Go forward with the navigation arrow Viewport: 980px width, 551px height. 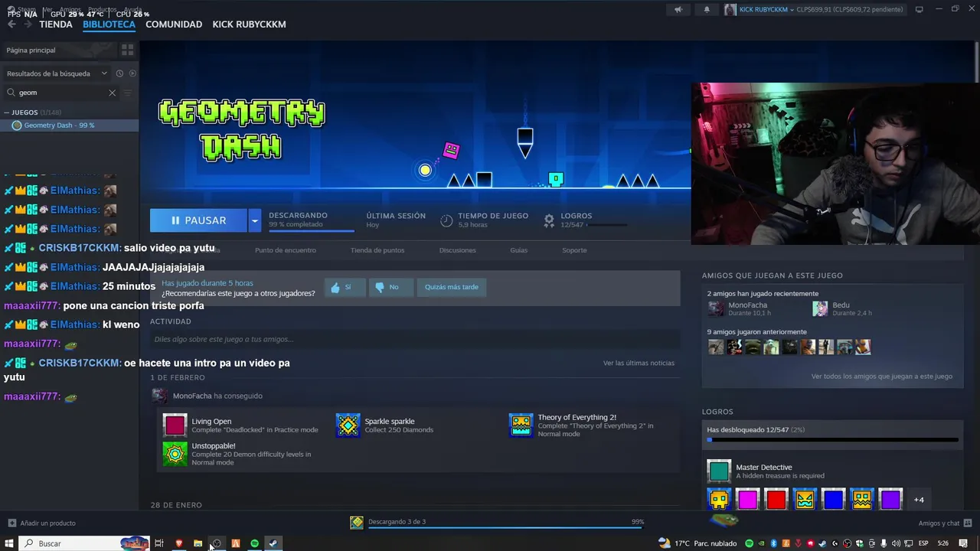(x=28, y=24)
